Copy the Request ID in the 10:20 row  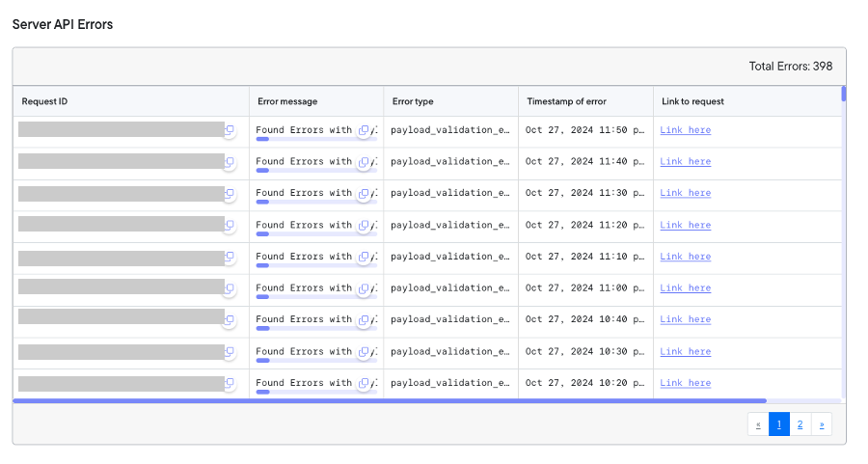pyautogui.click(x=230, y=383)
